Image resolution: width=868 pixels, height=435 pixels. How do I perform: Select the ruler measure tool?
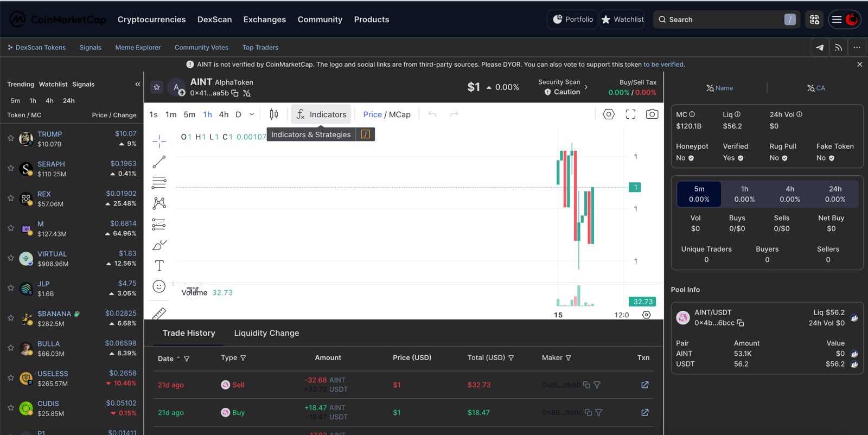(159, 313)
